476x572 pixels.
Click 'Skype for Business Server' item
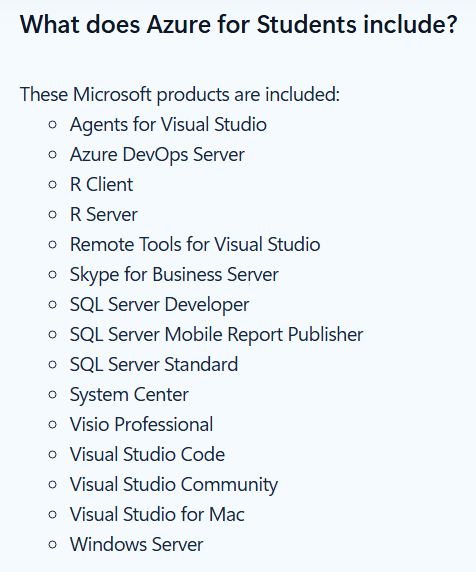click(x=174, y=274)
